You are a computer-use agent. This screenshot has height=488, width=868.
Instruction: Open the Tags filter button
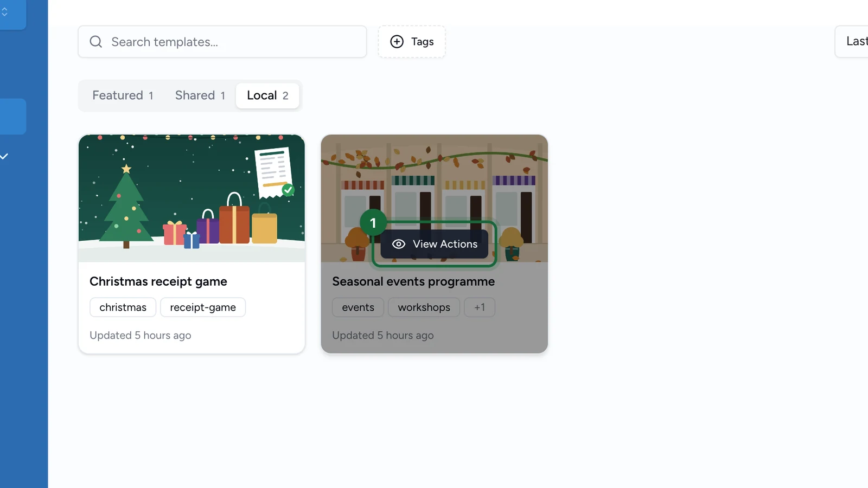tap(412, 42)
